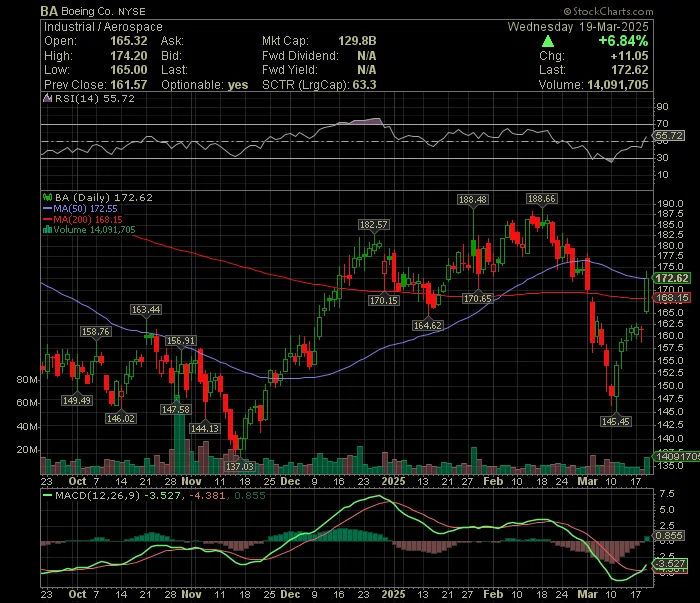The image size is (700, 603).
Task: Click the Wednesday 19-Mar-2025 date
Action: [x=578, y=27]
